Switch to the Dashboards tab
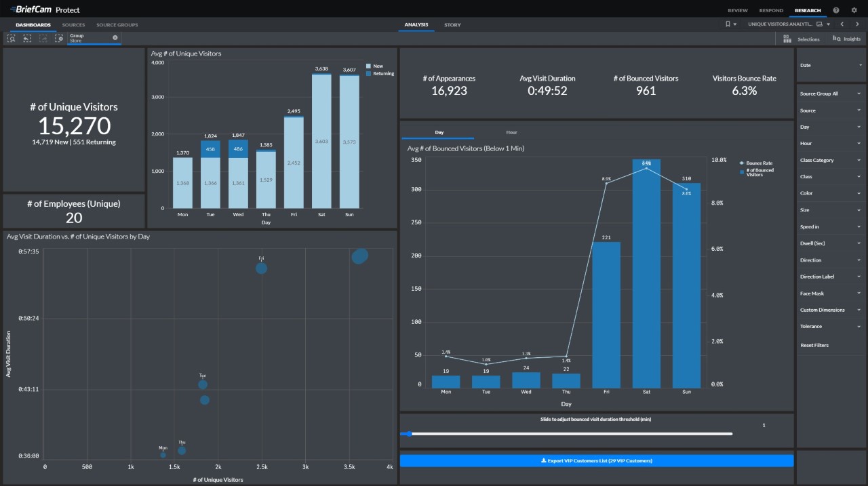 coord(33,25)
